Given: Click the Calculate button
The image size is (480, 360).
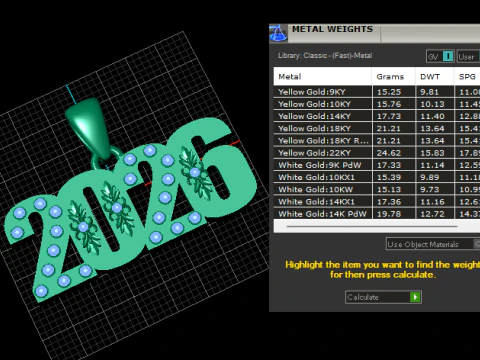Looking at the screenshot, I should (x=383, y=297).
